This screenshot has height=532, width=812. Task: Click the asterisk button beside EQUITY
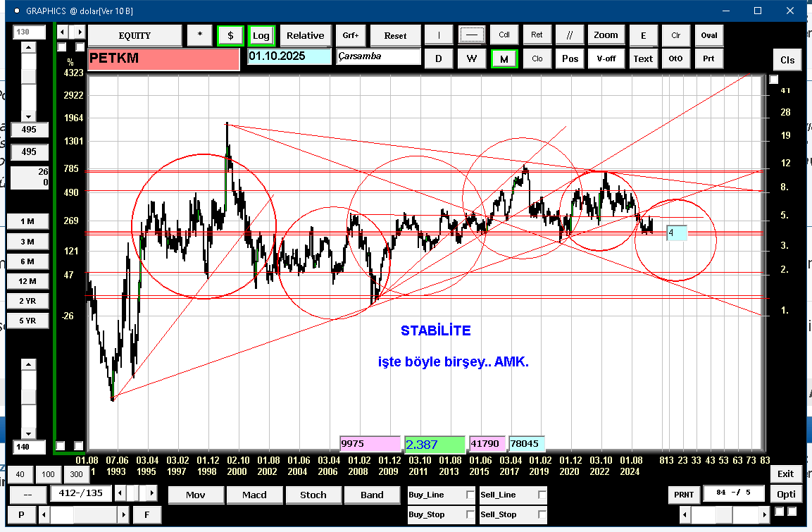[199, 35]
